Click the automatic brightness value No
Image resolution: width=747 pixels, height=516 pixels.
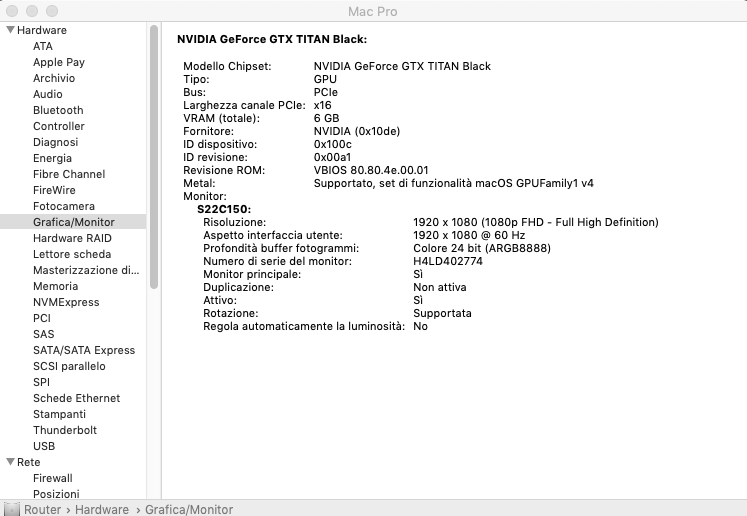421,326
